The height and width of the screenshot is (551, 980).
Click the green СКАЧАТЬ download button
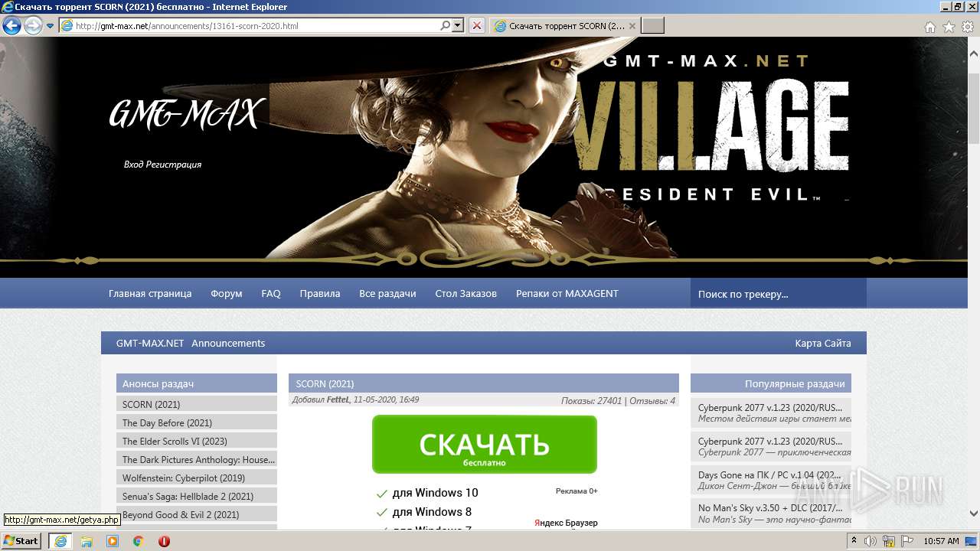(x=485, y=445)
